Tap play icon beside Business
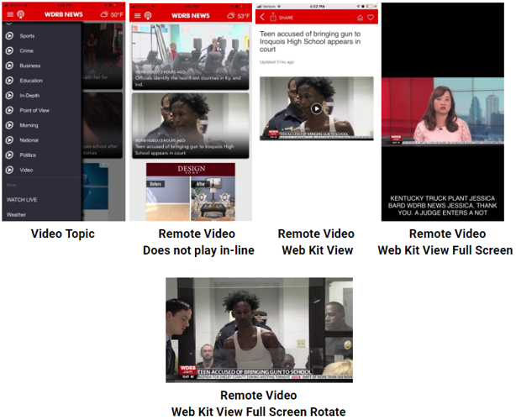516x420 pixels. (9, 66)
